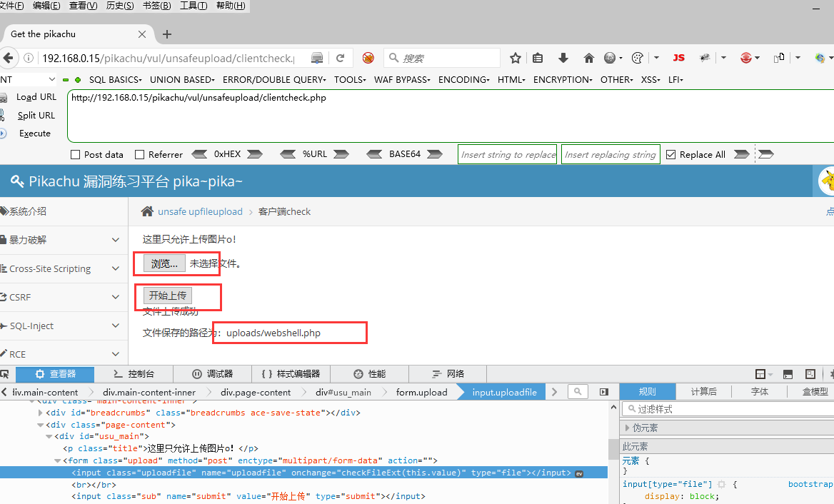The image size is (834, 504).
Task: Click the browser home icon
Action: 588,58
